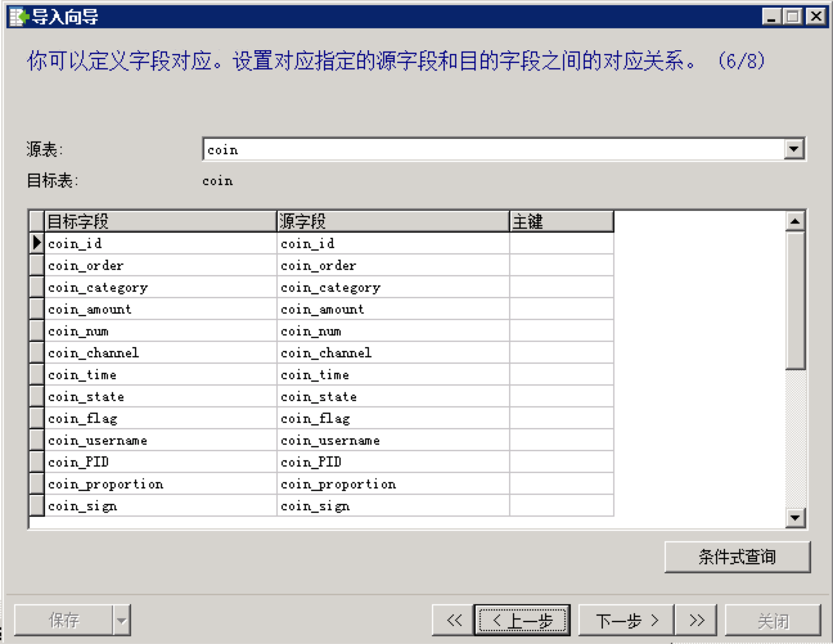Viewport: 833px width, 644px height.
Task: Maximize the import wizard window
Action: coord(793,16)
